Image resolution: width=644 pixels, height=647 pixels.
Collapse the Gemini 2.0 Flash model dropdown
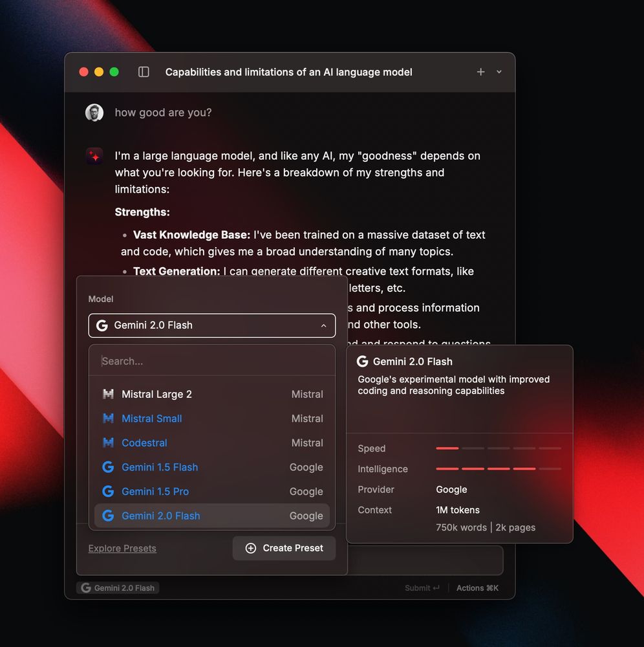tap(324, 325)
